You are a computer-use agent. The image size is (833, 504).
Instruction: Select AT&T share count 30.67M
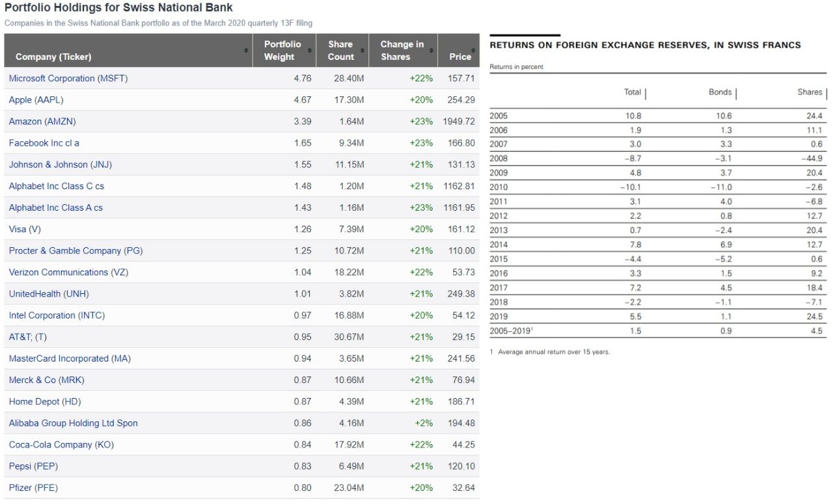(349, 337)
